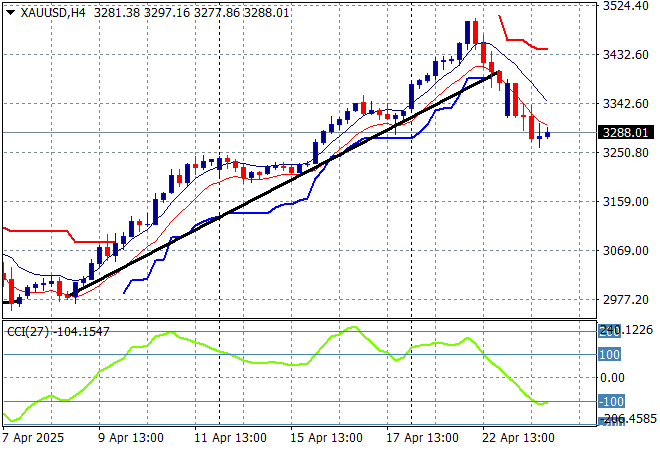Click price axis label 3250.80

click(x=625, y=152)
